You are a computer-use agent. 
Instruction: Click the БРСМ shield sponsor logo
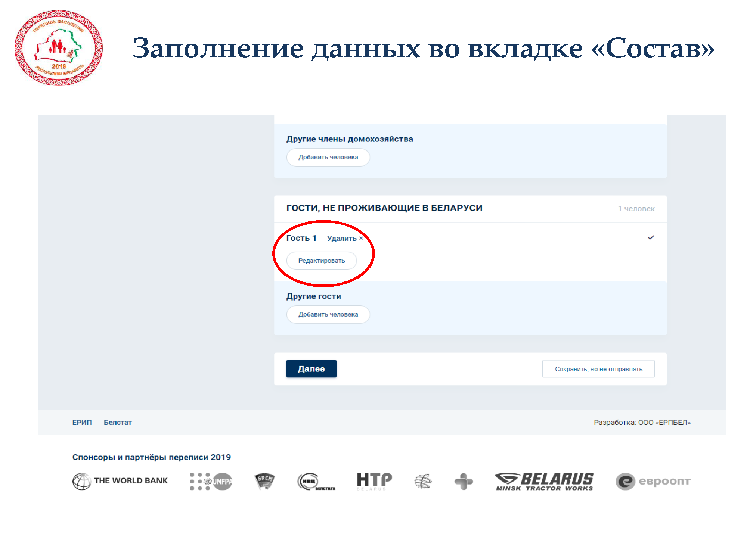coord(264,481)
